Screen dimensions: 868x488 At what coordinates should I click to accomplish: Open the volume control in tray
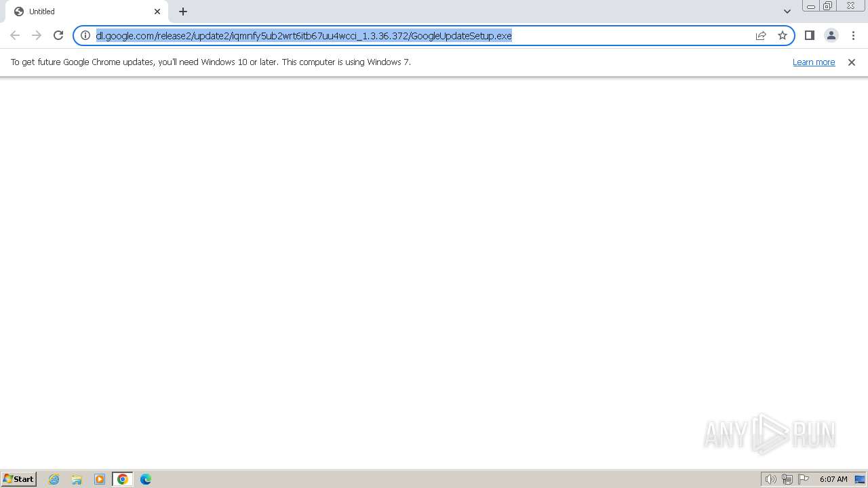770,479
